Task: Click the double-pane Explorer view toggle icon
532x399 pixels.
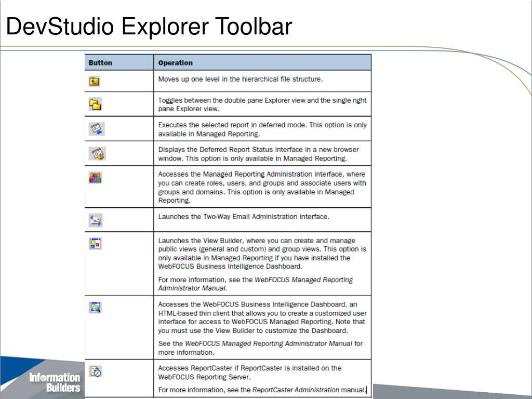Action: [96, 104]
